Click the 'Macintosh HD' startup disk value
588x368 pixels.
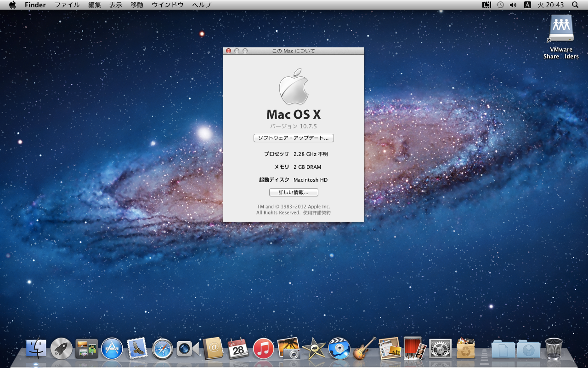coord(311,180)
